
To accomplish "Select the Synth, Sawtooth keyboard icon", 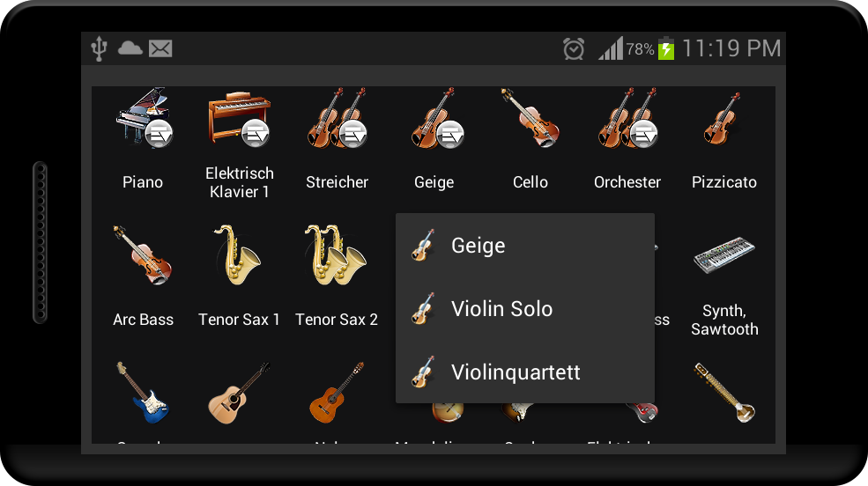I will 724,255.
